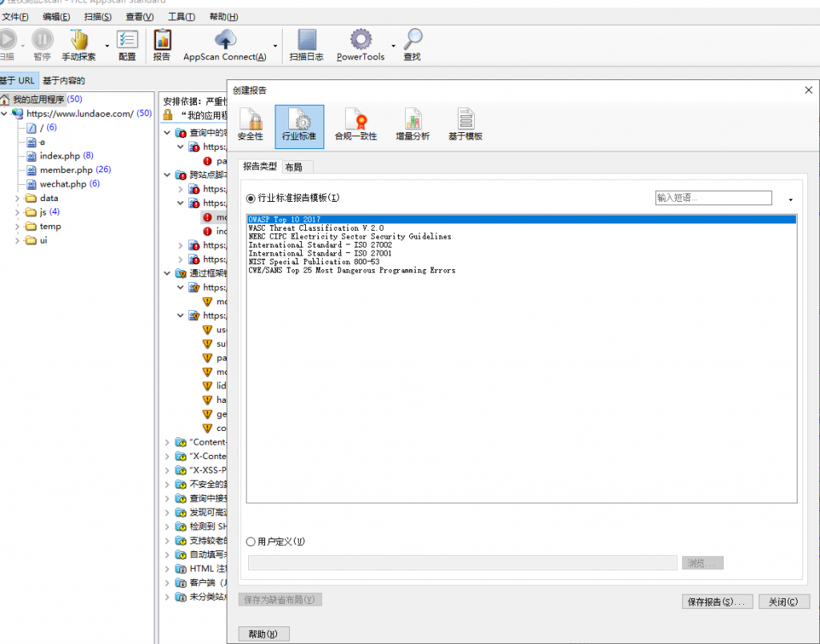This screenshot has height=644, width=820.
Task: Select the 安全性 report type icon
Action: click(x=251, y=126)
